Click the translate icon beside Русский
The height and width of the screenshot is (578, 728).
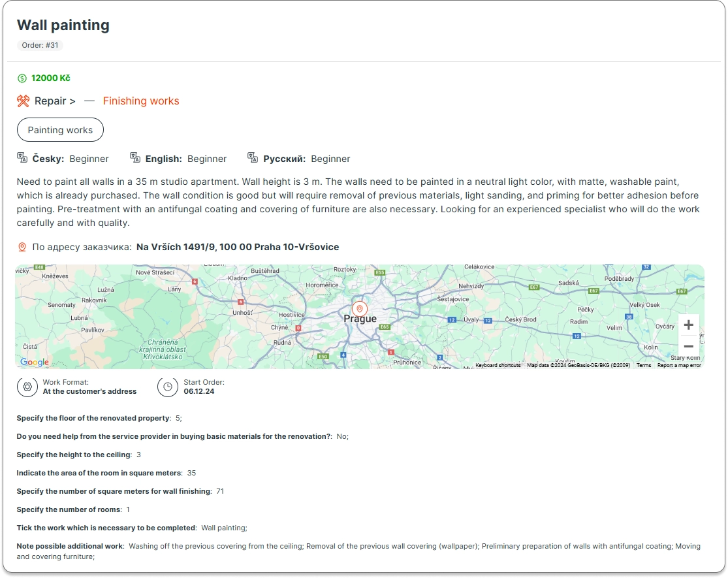pos(253,158)
